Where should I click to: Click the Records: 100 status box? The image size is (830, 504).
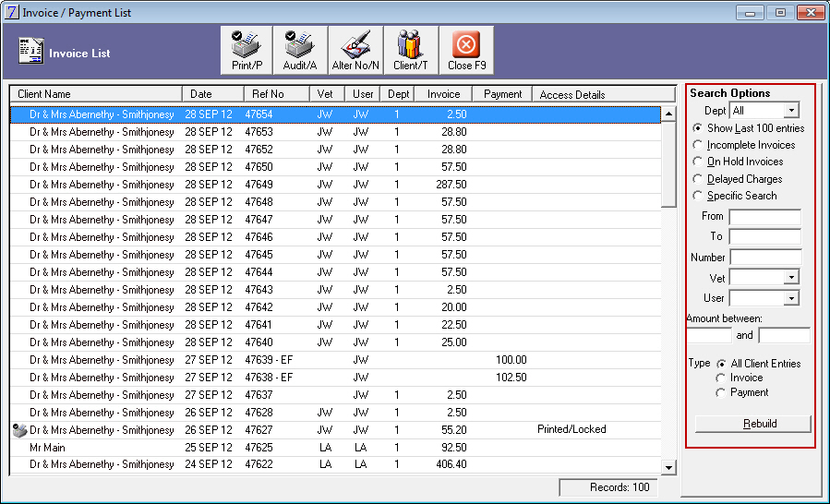click(607, 487)
